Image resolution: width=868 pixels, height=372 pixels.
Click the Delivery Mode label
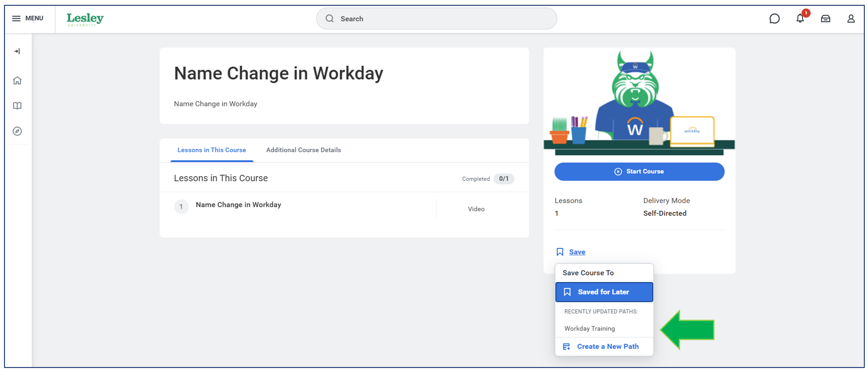[x=666, y=201]
